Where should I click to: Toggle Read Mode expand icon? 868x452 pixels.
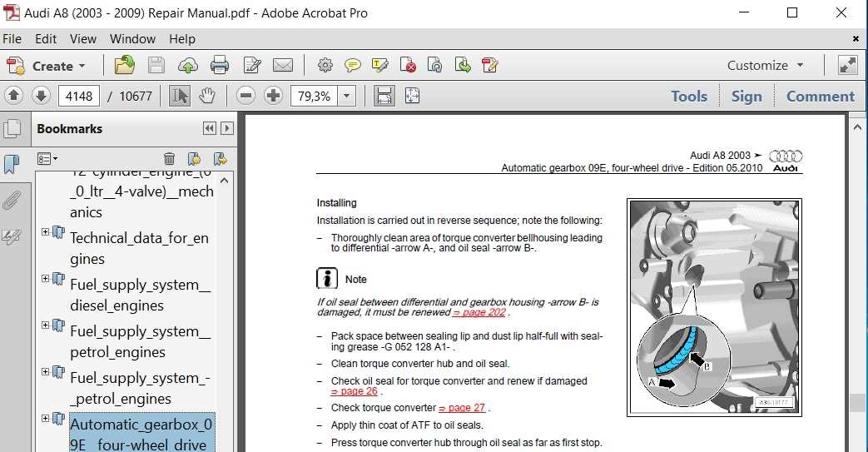tap(848, 66)
